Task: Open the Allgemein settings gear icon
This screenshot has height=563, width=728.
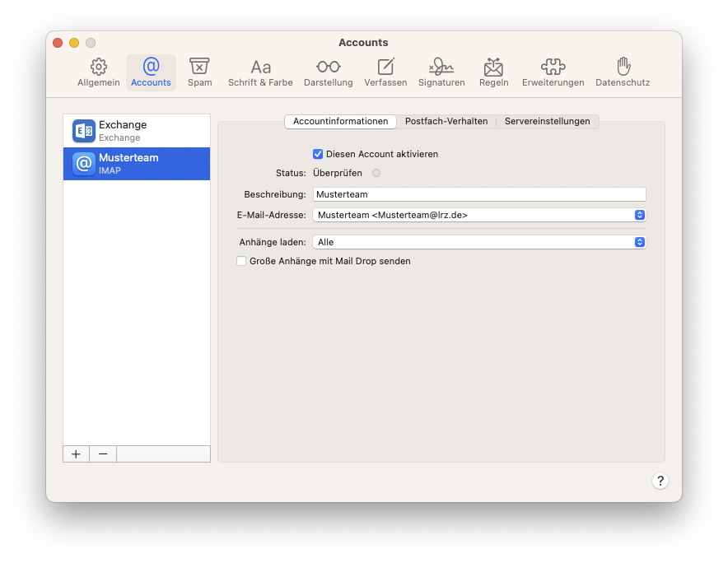Action: pos(99,67)
